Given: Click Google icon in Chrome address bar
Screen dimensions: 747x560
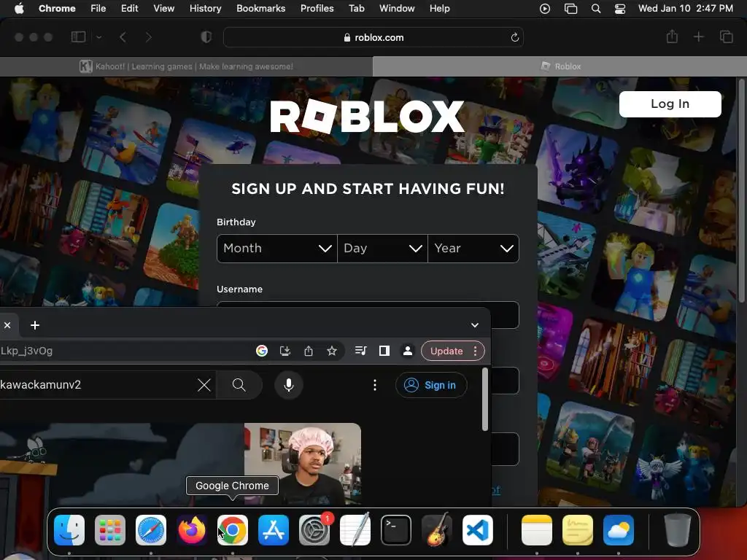Looking at the screenshot, I should click(x=262, y=351).
